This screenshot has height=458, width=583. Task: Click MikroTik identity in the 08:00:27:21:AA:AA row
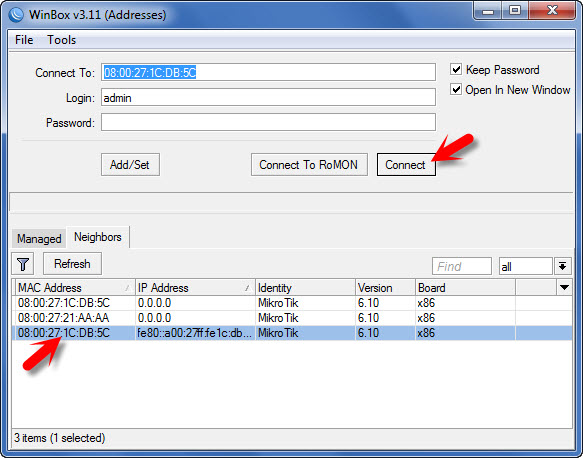tap(278, 318)
